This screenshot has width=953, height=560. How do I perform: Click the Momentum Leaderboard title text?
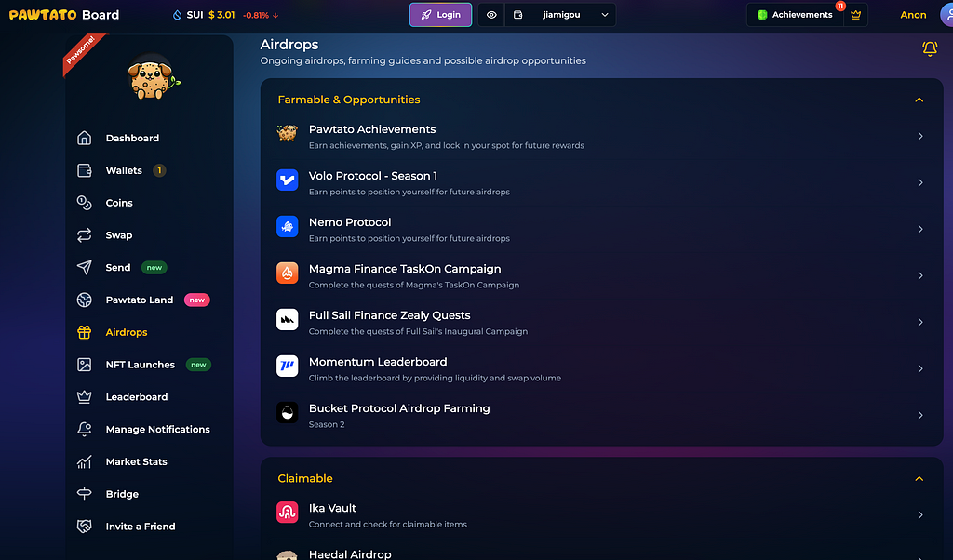point(378,362)
